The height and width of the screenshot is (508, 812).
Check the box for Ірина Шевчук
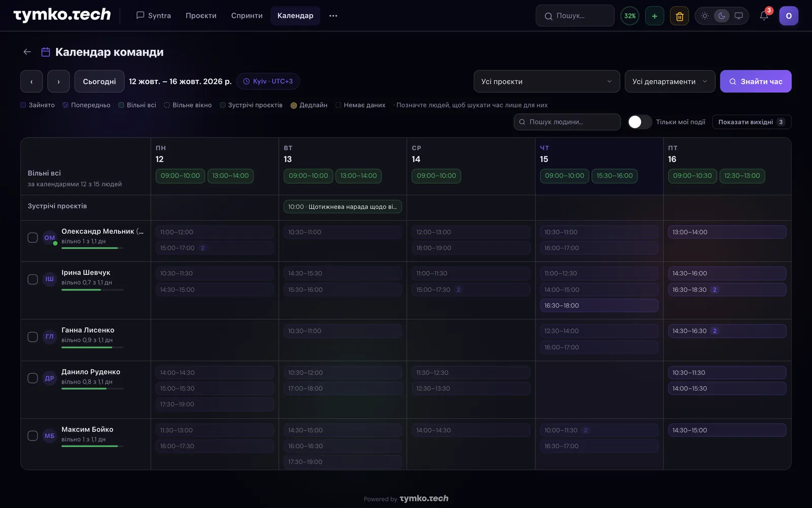coord(32,279)
